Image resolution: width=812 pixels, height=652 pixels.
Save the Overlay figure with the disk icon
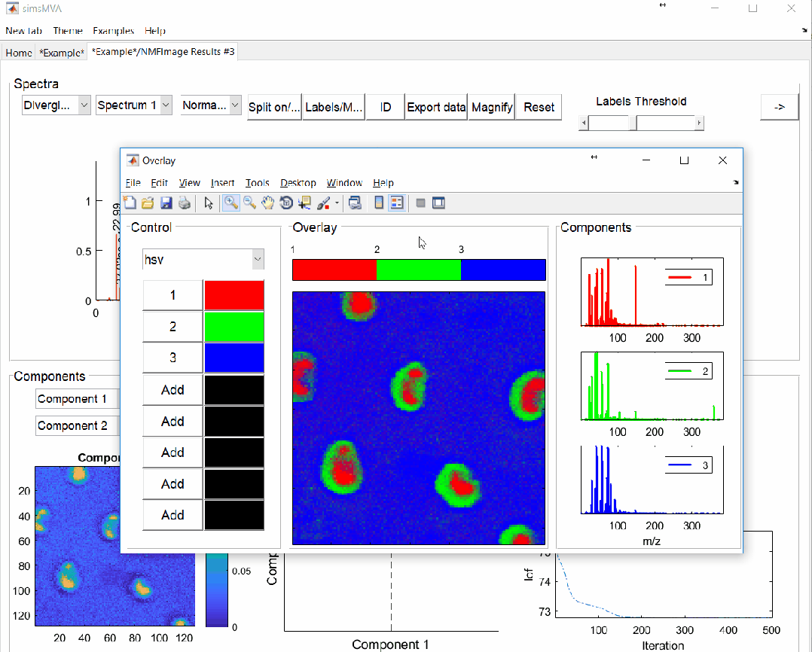pyautogui.click(x=166, y=203)
